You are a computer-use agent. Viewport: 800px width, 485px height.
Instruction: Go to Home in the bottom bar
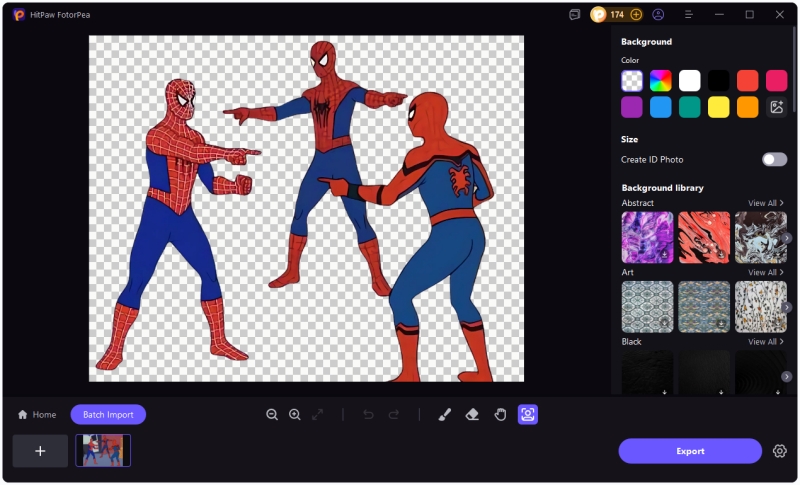(37, 415)
